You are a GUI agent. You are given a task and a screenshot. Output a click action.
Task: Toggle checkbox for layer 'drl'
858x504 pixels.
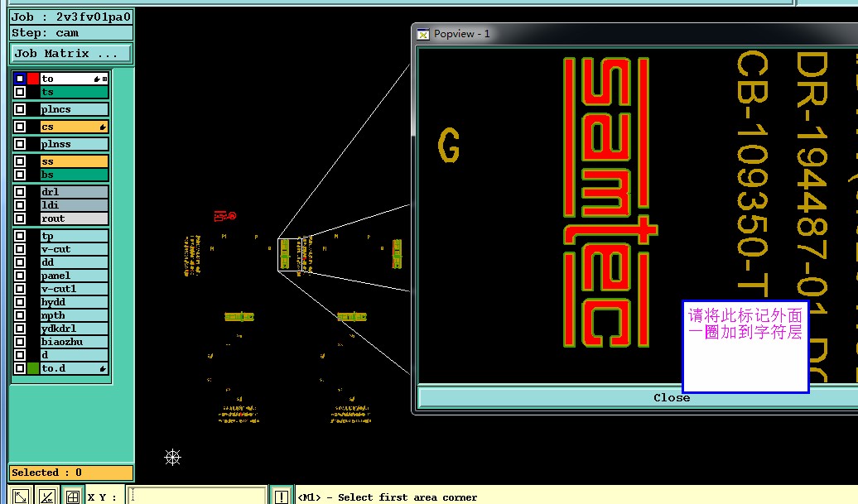20,192
